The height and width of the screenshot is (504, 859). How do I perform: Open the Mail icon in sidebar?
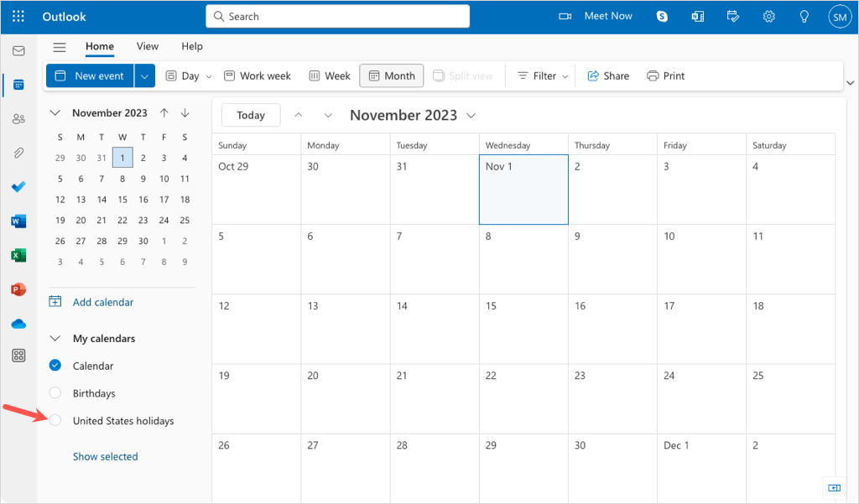[18, 51]
